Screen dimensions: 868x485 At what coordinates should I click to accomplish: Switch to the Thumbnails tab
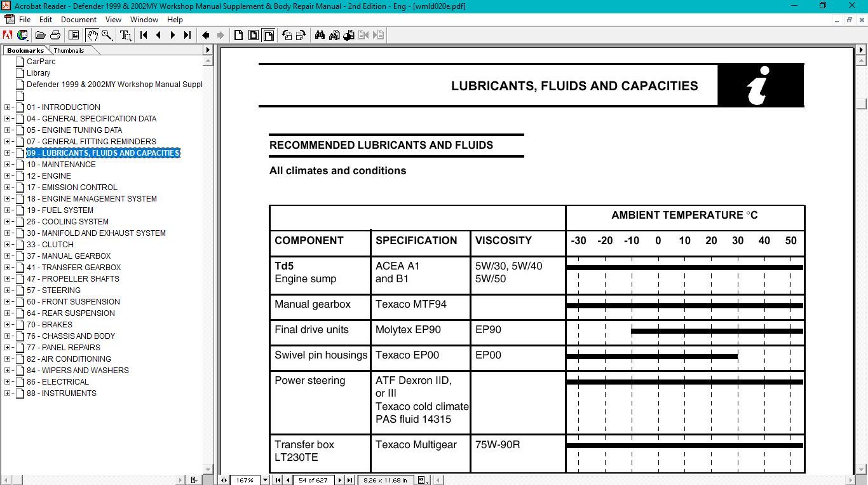tap(69, 50)
